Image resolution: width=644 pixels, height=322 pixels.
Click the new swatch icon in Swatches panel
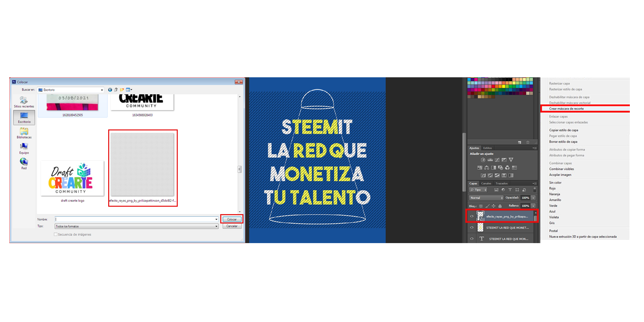pyautogui.click(x=520, y=142)
